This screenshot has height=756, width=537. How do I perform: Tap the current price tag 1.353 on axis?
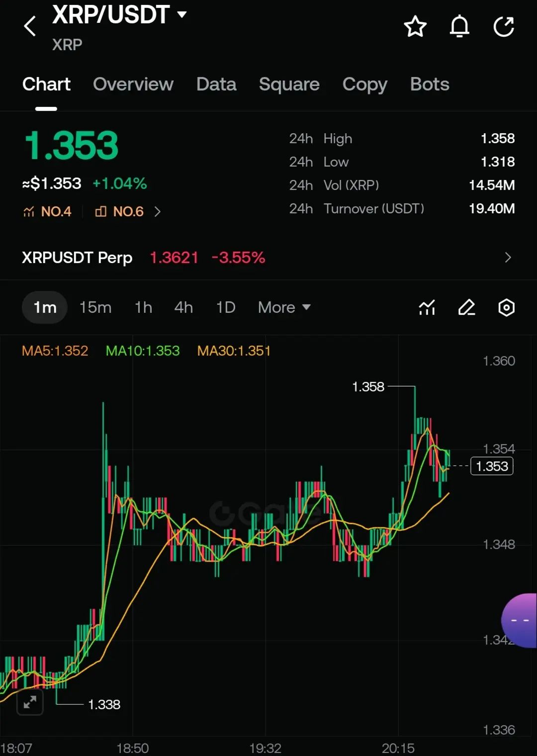pos(492,466)
